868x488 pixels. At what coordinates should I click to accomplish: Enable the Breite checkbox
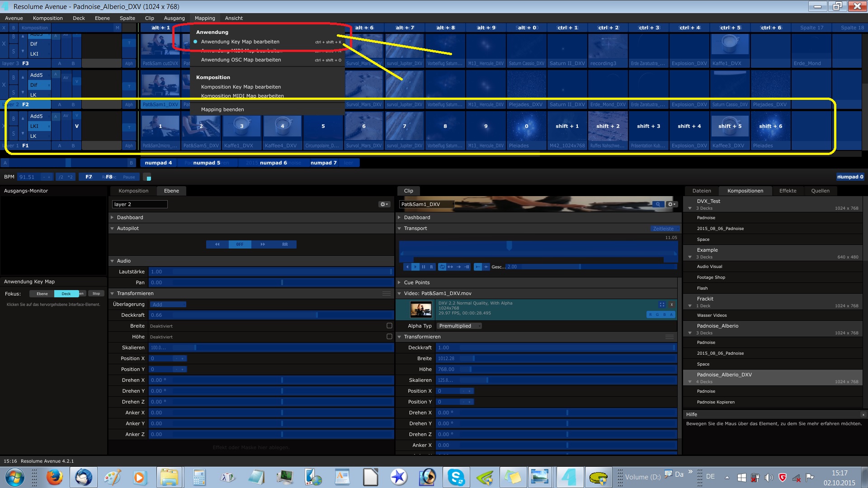[389, 326]
